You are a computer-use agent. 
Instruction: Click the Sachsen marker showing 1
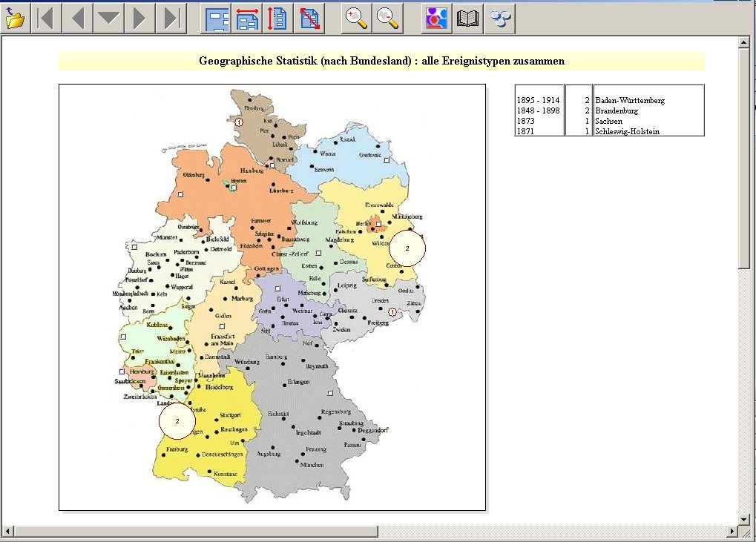(x=392, y=312)
